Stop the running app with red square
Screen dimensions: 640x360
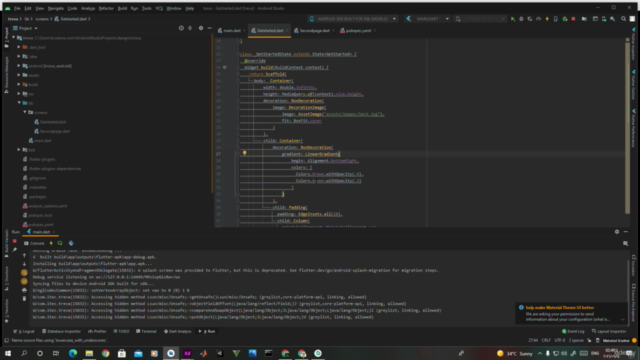pyautogui.click(x=573, y=19)
